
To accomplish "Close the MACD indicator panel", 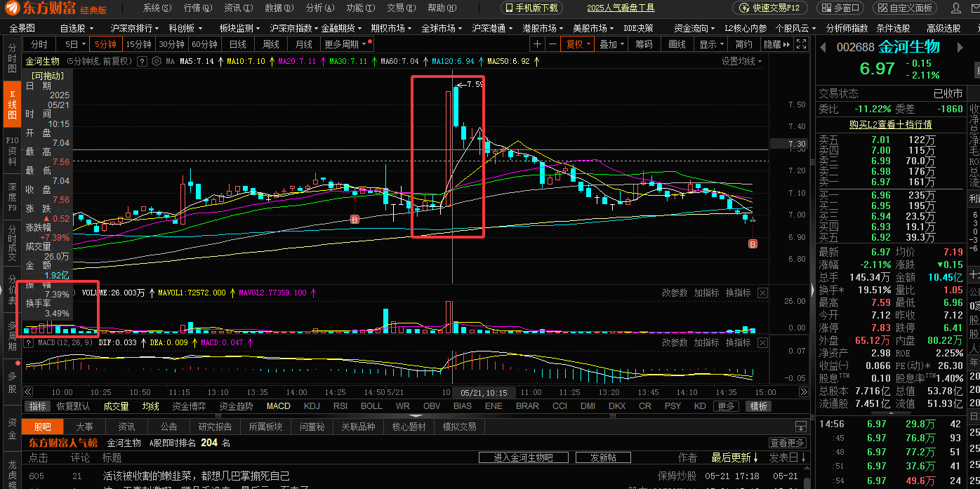I will click(x=762, y=342).
